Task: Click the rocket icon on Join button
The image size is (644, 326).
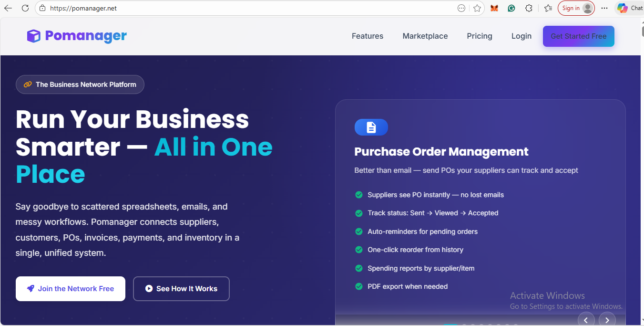Action: pos(31,289)
